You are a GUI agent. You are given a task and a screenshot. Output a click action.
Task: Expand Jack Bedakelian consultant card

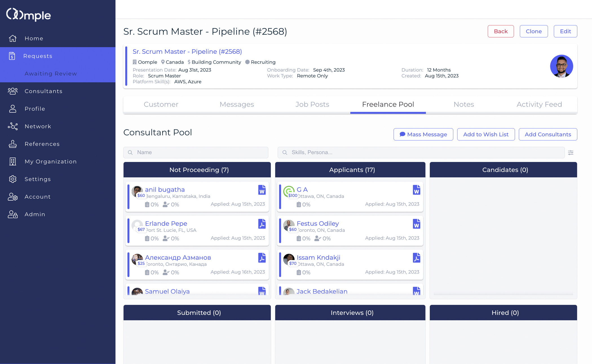tap(322, 291)
